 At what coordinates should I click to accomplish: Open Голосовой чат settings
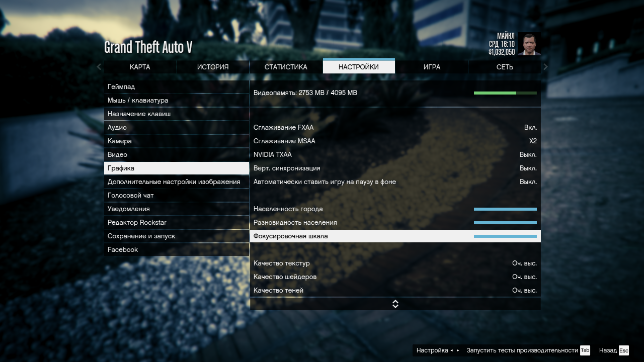[177, 196]
